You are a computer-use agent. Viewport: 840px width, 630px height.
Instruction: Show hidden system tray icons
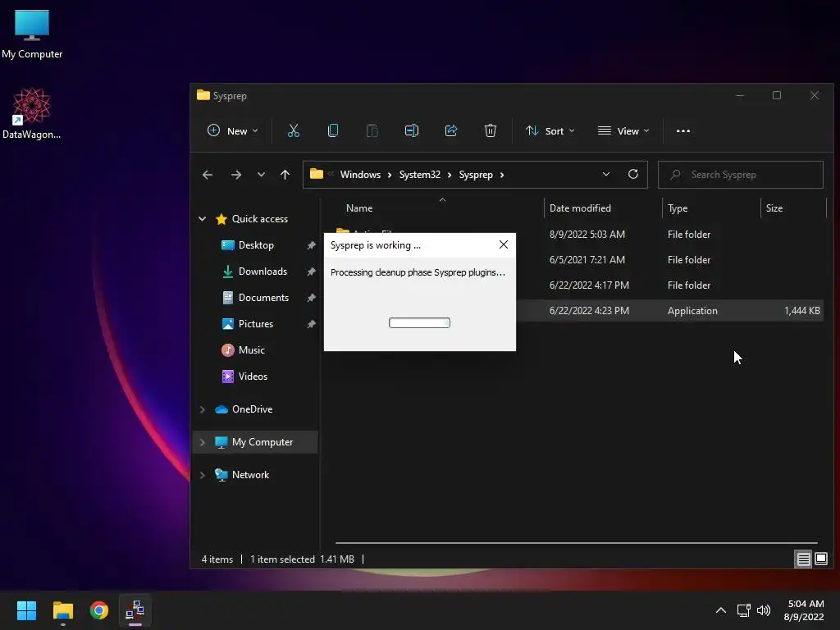coord(721,610)
